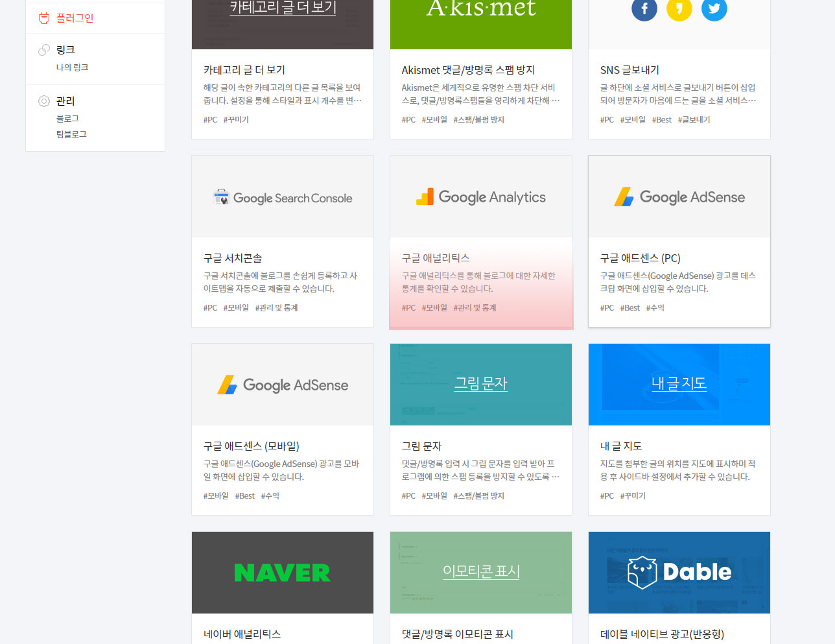Go to 나의 링크
The height and width of the screenshot is (644, 835).
click(72, 67)
